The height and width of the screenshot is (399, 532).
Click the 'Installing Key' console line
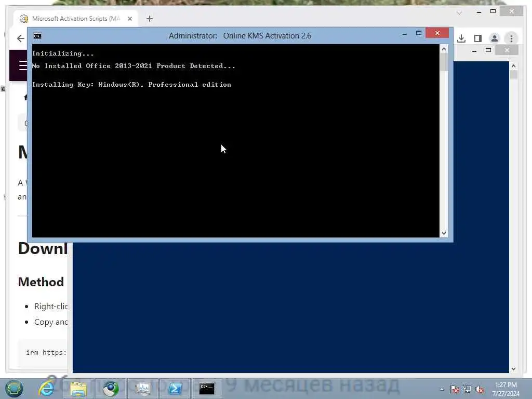click(x=131, y=85)
